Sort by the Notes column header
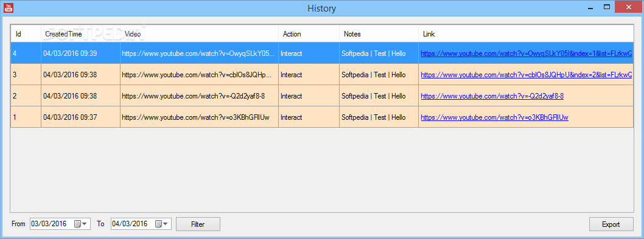 tap(379, 34)
